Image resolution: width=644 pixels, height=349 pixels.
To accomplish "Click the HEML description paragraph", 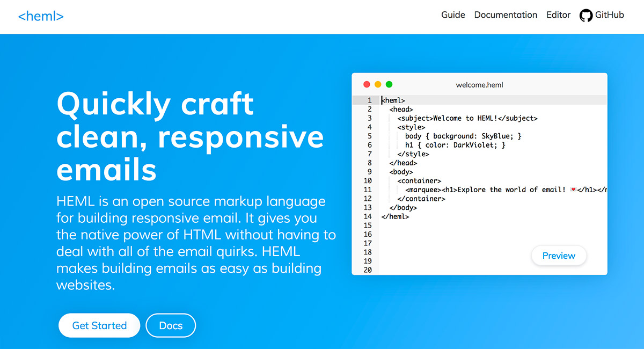I will point(196,243).
